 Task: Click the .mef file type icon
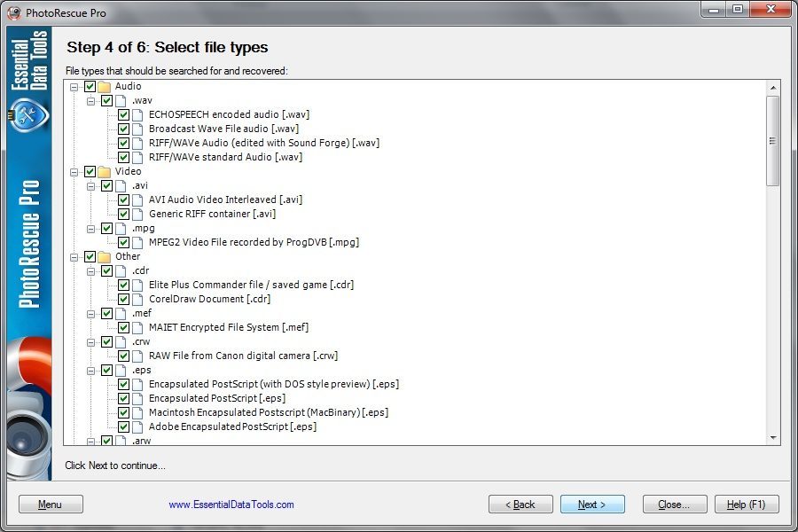pyautogui.click(x=121, y=314)
